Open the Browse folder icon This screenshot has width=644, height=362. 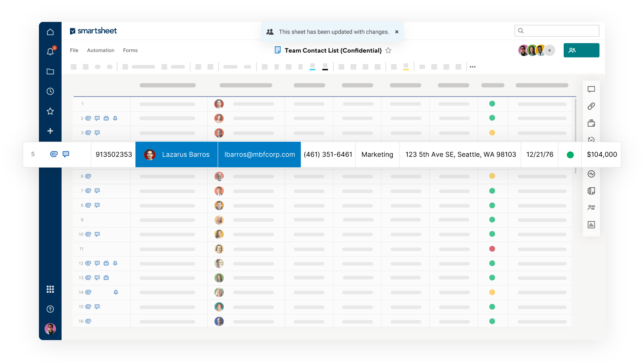pos(50,71)
